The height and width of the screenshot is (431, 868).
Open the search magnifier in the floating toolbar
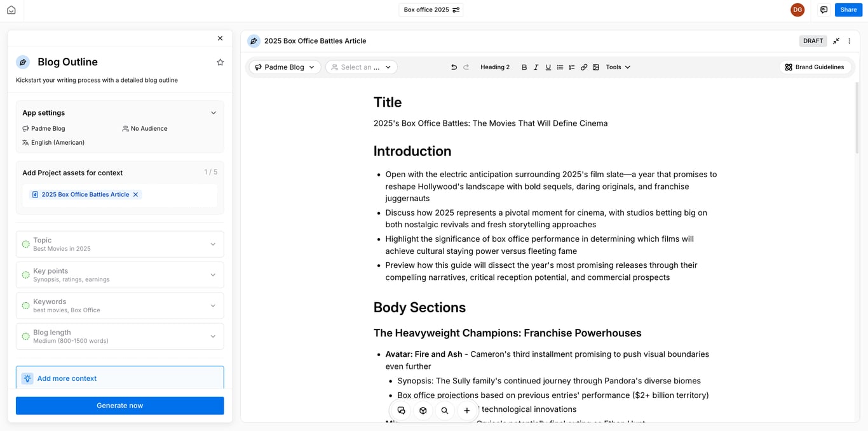(445, 411)
